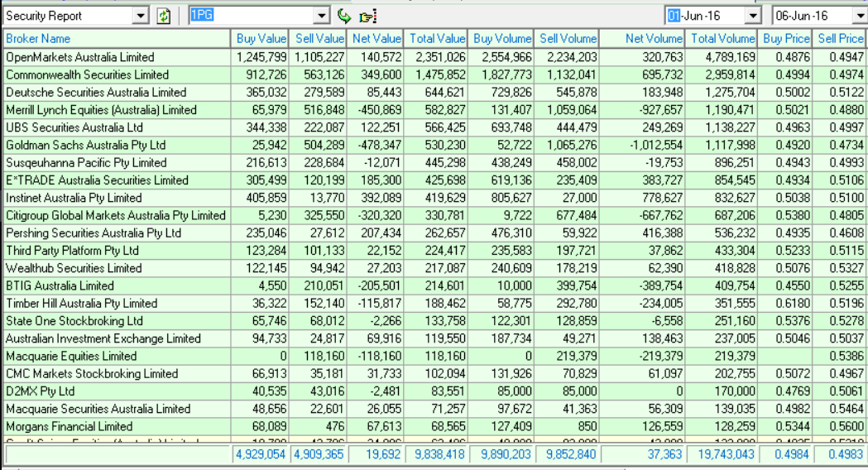Select Commonwealth Securities Limited row
This screenshot has width=868, height=470.
click(x=434, y=74)
